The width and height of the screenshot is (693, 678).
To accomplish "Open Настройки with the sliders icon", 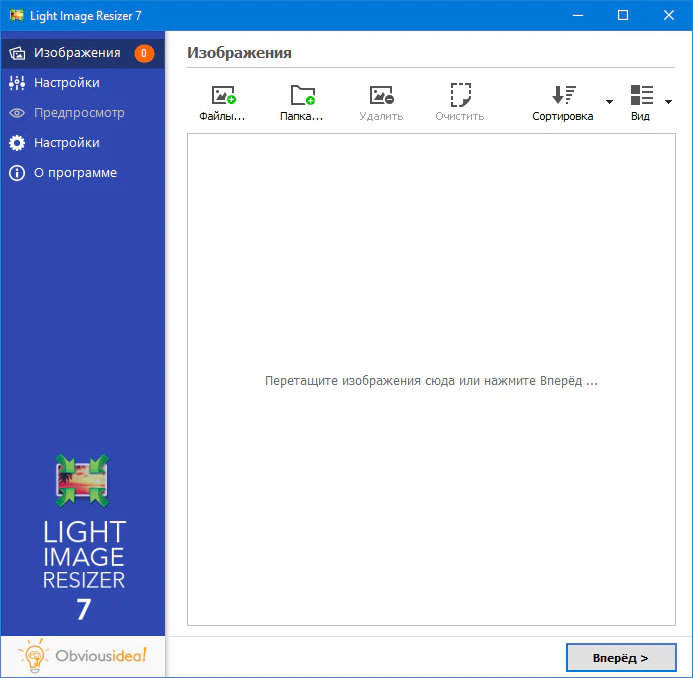I will point(66,83).
